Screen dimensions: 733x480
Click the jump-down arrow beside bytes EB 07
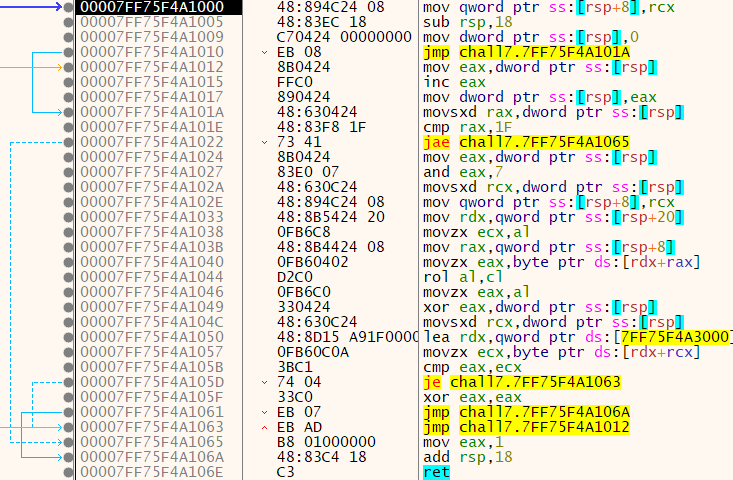[x=265, y=412]
